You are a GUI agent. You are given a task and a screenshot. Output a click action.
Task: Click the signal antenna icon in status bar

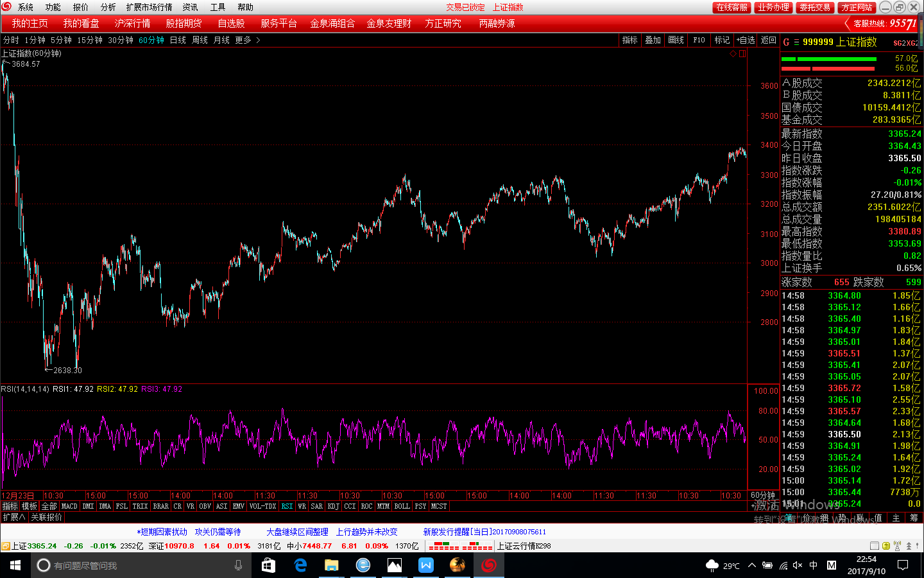(898, 546)
